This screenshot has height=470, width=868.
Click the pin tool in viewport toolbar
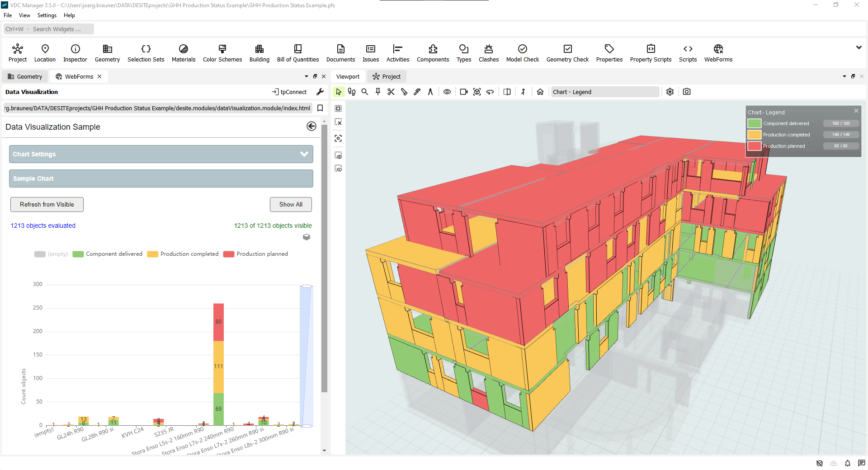pyautogui.click(x=378, y=92)
